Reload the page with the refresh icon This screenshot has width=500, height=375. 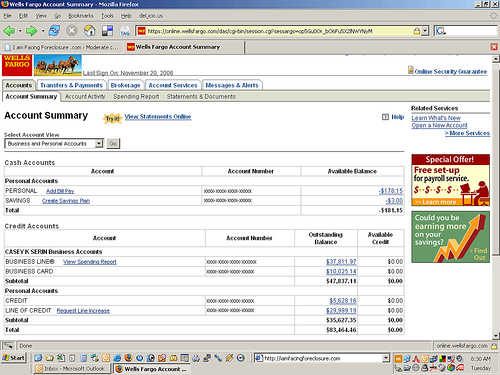(54, 31)
